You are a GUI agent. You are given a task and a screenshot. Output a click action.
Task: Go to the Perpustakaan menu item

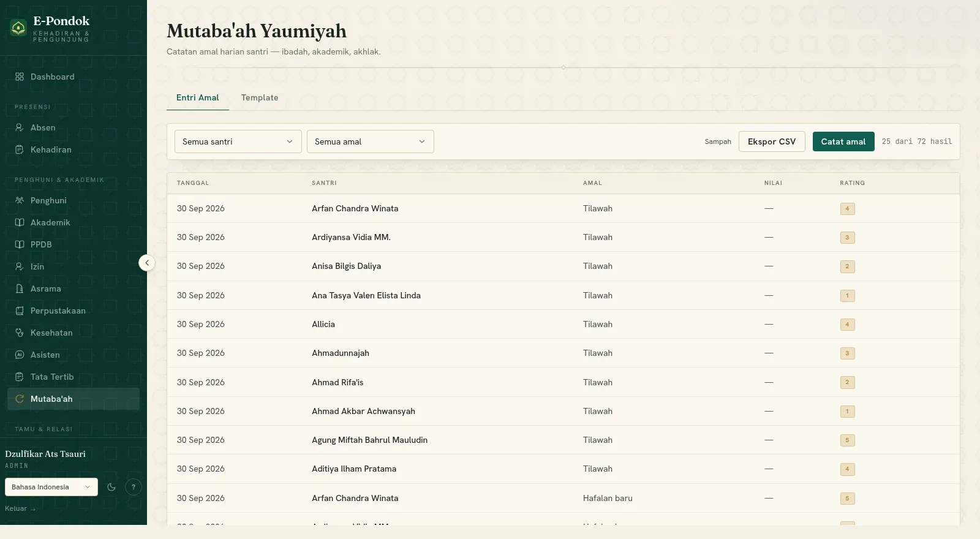click(x=73, y=311)
